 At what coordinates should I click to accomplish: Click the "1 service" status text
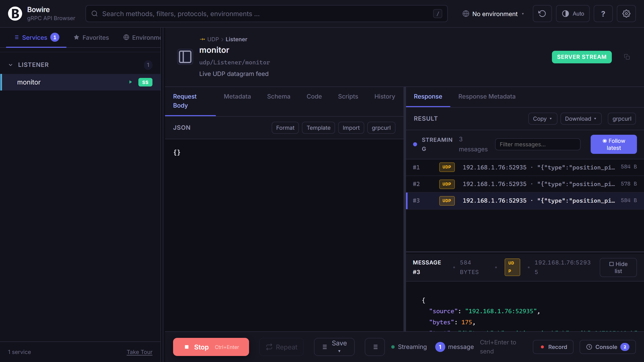click(x=19, y=352)
